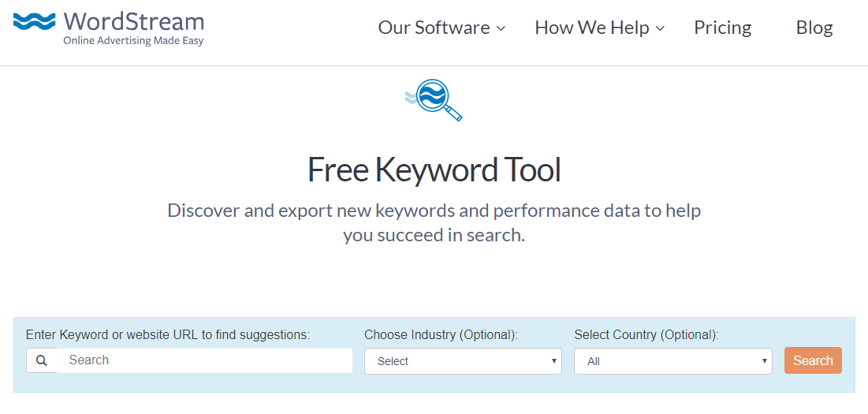Go to the Pricing page
This screenshot has height=414, width=868.
click(722, 28)
